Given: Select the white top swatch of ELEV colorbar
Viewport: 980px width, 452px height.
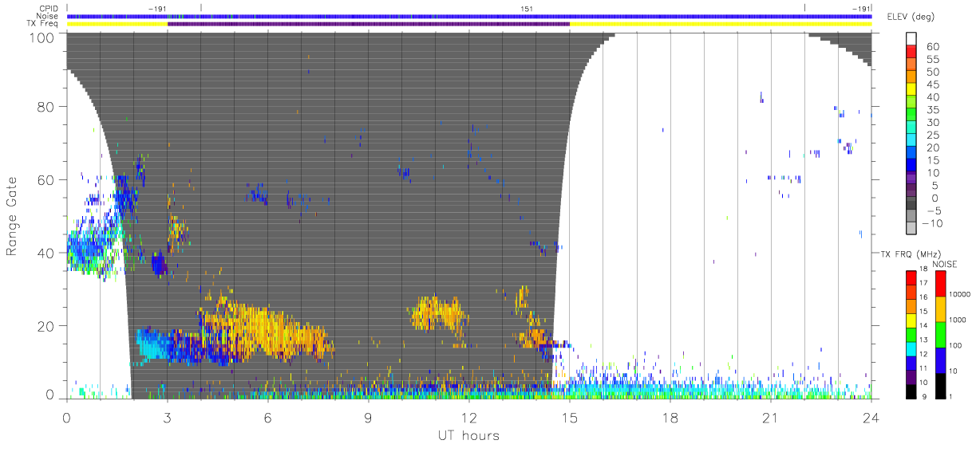Looking at the screenshot, I should click(x=911, y=38).
